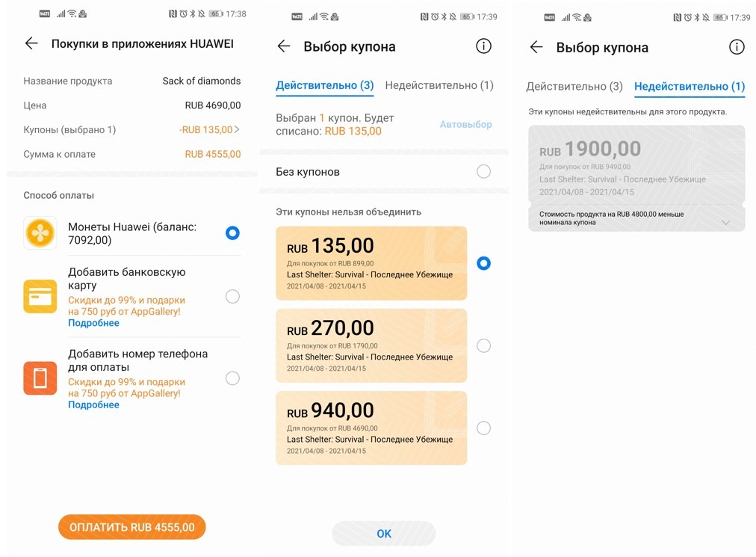Go back from HUAWEI in-app purchases screen
This screenshot has width=756, height=557.
(x=31, y=44)
